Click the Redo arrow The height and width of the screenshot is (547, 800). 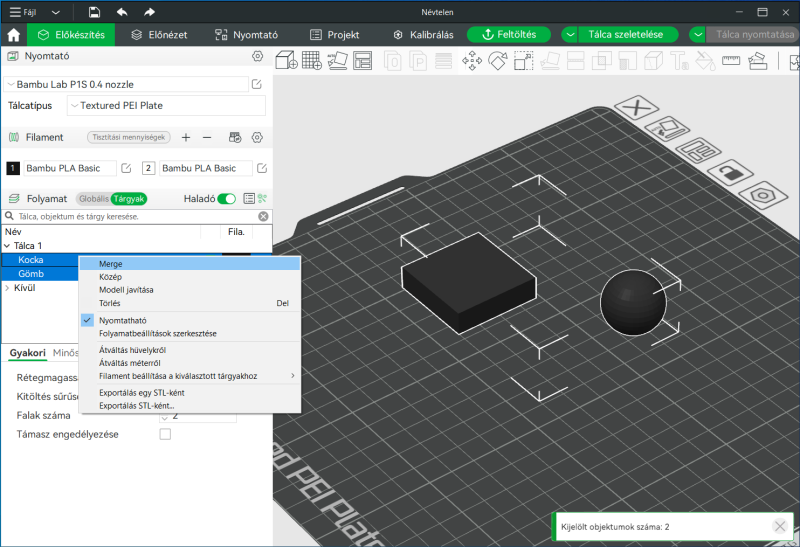[x=149, y=12]
